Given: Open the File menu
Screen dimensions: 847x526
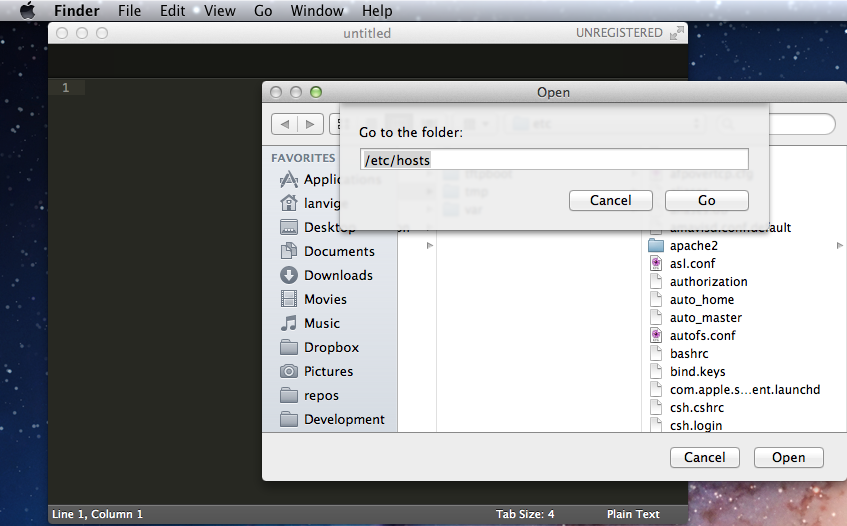Looking at the screenshot, I should [x=130, y=11].
